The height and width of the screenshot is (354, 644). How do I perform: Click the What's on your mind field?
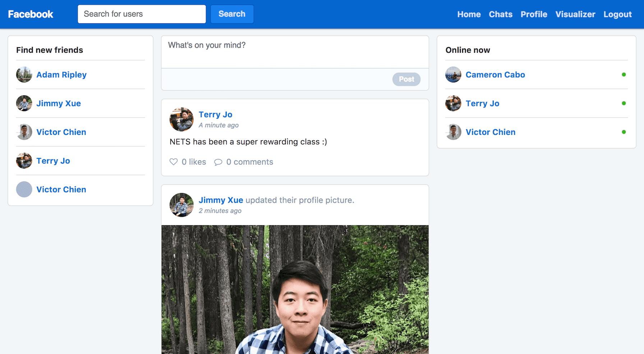coord(295,50)
